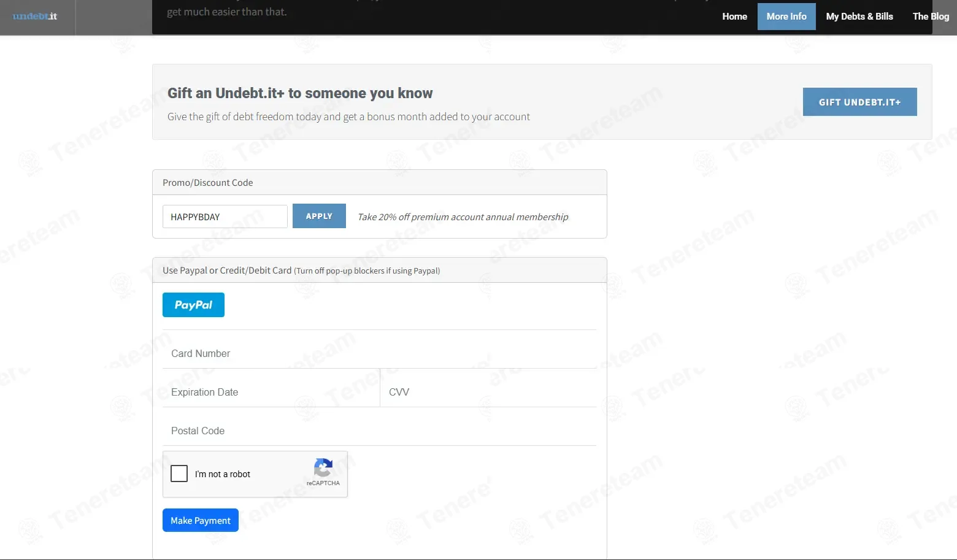Go to the Home menu item

coord(734,17)
